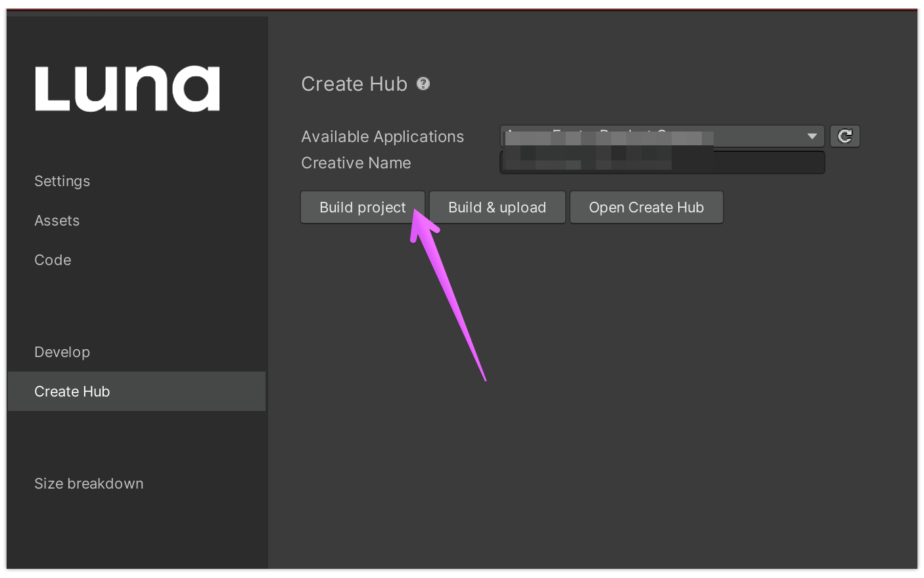
Task: Go to Assets in the sidebar
Action: [57, 220]
